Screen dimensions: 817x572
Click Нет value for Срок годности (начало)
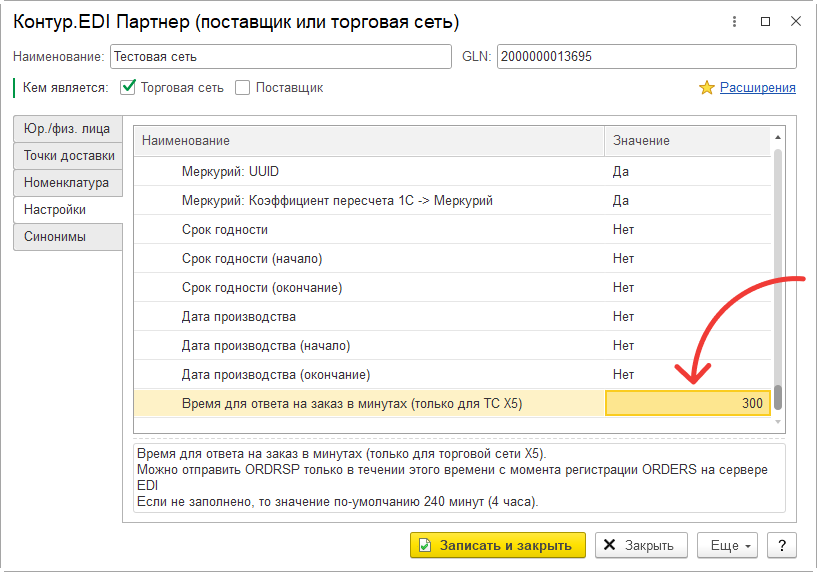click(x=623, y=259)
